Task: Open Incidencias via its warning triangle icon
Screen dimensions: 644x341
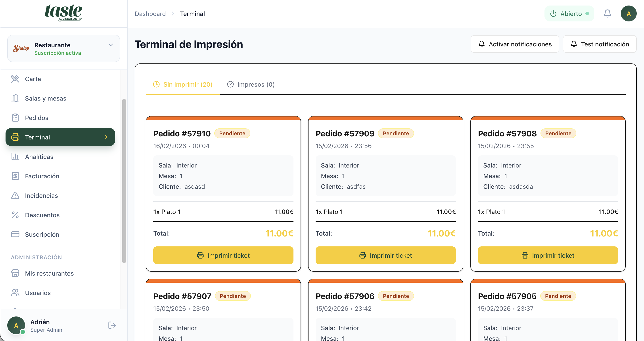Action: pos(15,196)
